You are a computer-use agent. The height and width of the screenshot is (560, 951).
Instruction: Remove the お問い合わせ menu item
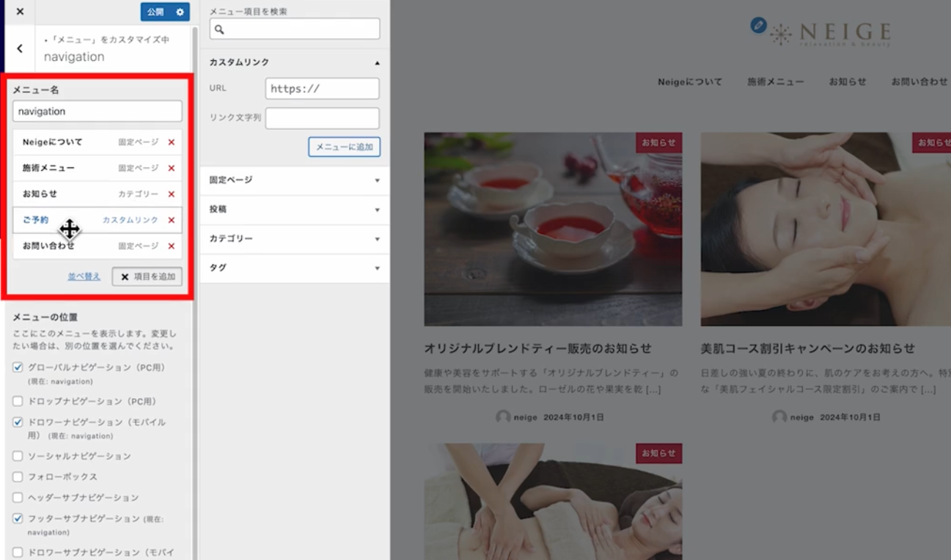[172, 246]
